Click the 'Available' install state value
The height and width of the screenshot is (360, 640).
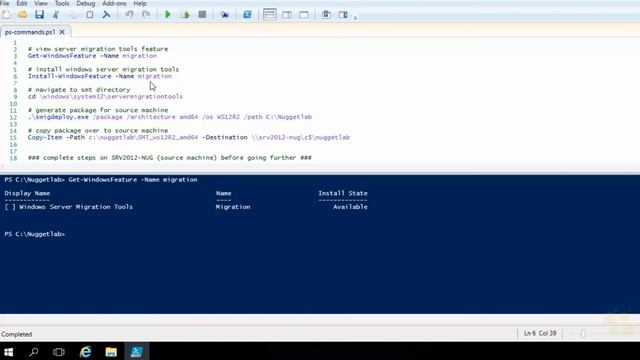point(350,207)
